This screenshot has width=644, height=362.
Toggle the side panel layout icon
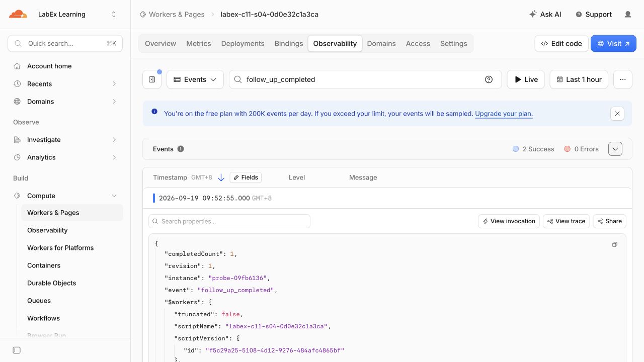[x=152, y=79]
